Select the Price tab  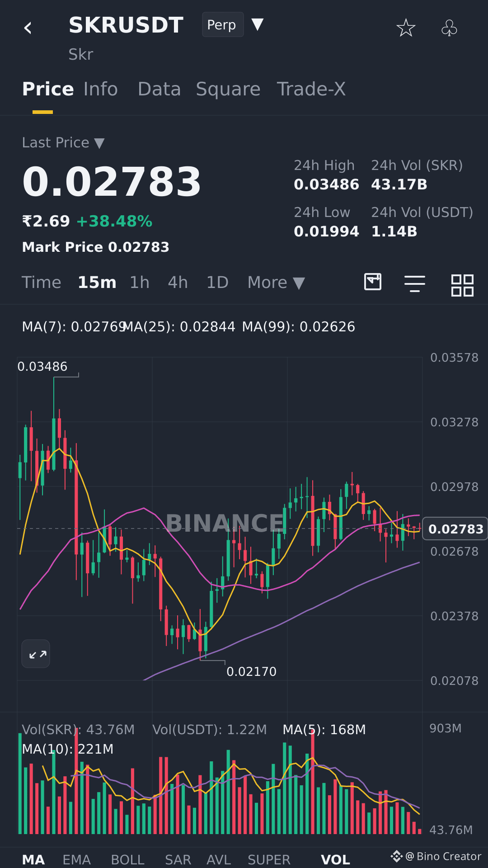coord(48,89)
